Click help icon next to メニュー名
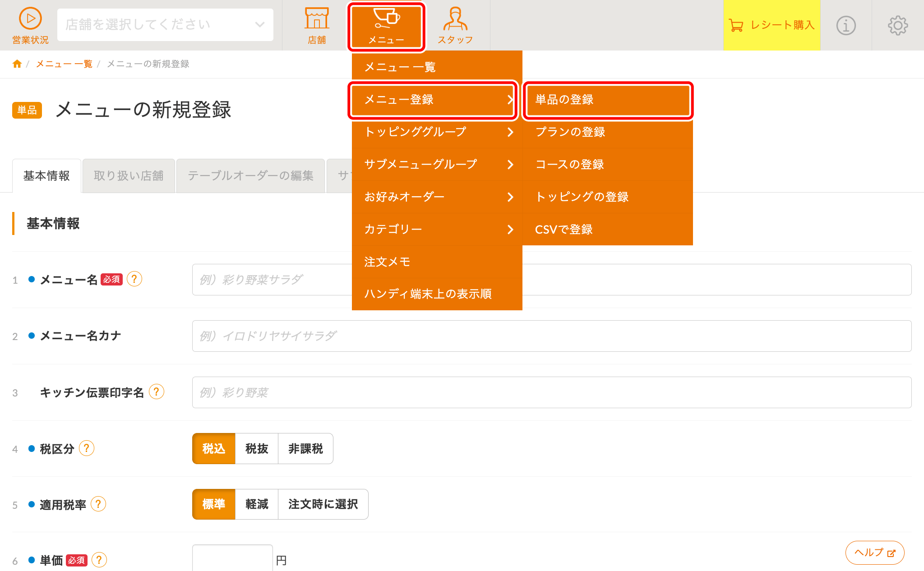The width and height of the screenshot is (924, 571). (134, 279)
